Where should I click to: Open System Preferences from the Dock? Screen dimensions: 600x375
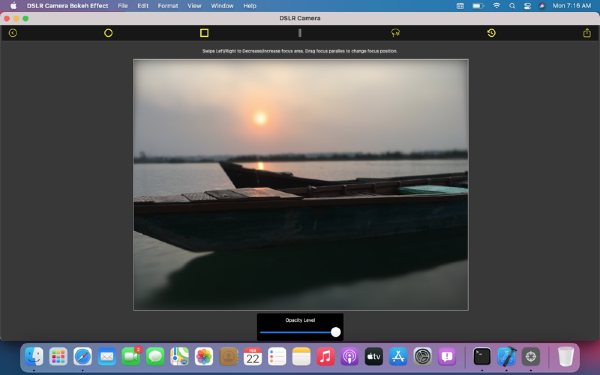[422, 357]
